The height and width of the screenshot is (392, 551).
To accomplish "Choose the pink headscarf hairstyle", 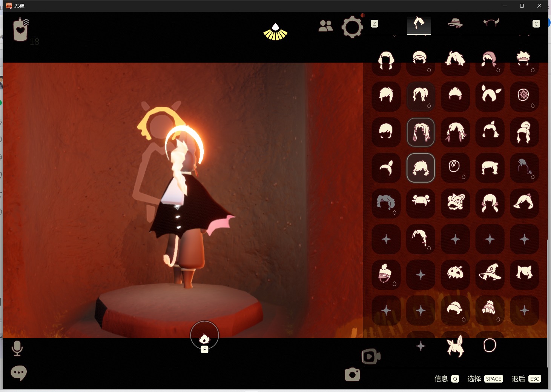I will point(490,60).
